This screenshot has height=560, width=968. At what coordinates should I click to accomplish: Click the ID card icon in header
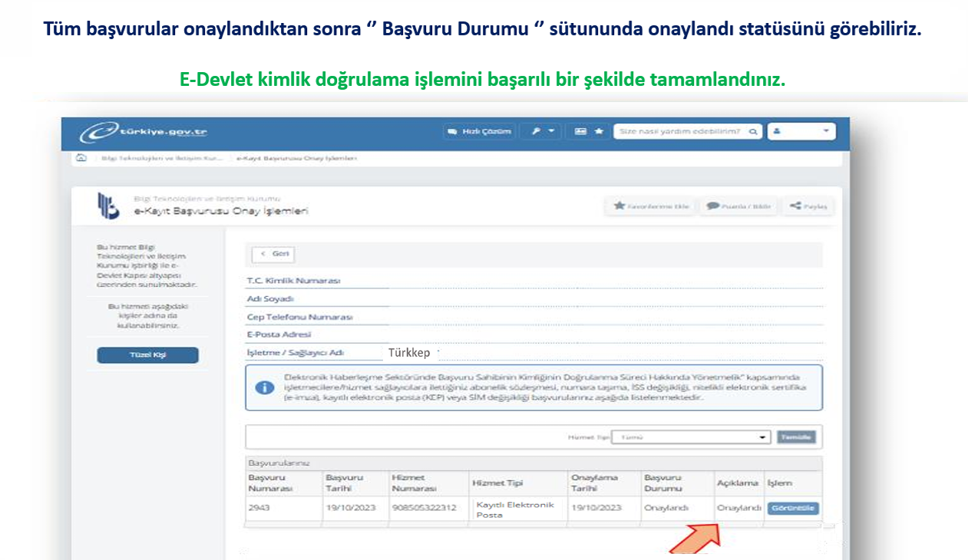coord(580,132)
